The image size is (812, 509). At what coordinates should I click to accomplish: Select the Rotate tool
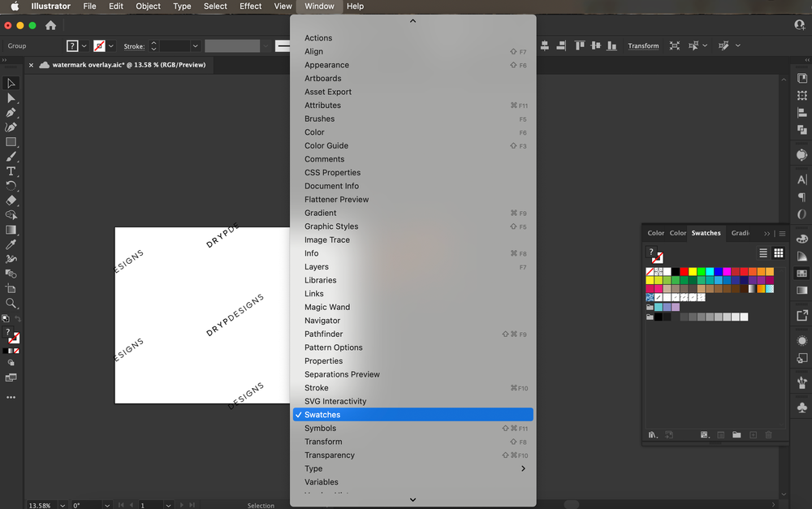[x=11, y=185]
